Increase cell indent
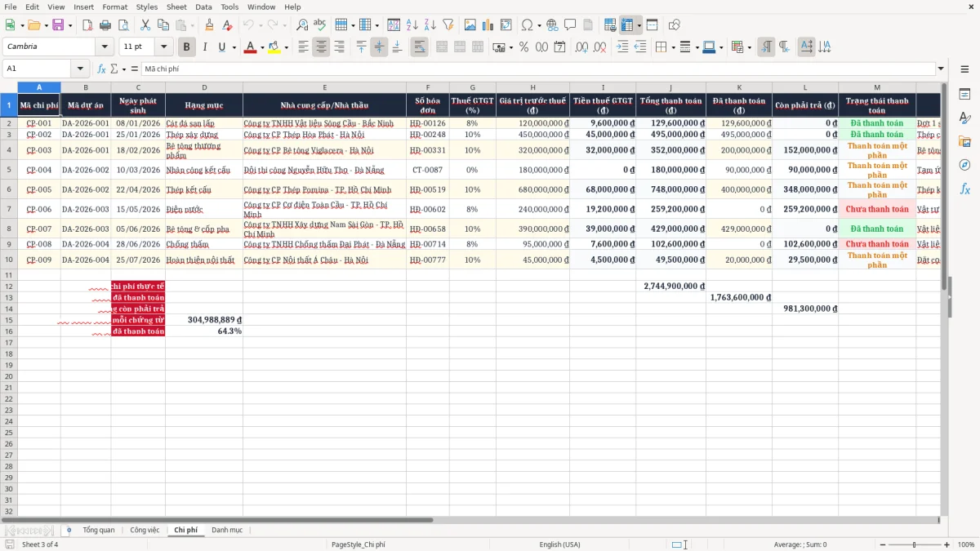Image resolution: width=980 pixels, height=551 pixels. (x=622, y=47)
